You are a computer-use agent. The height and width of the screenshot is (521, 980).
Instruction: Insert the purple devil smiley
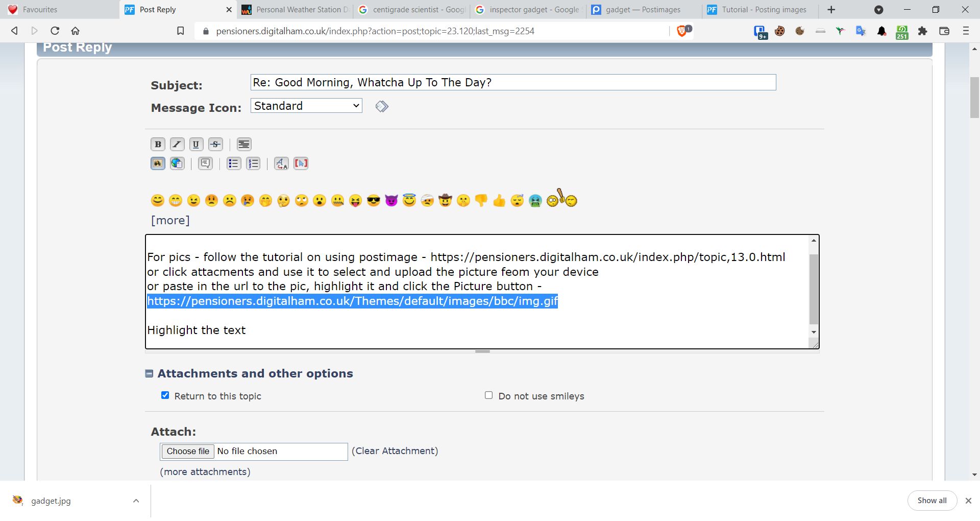pos(391,201)
